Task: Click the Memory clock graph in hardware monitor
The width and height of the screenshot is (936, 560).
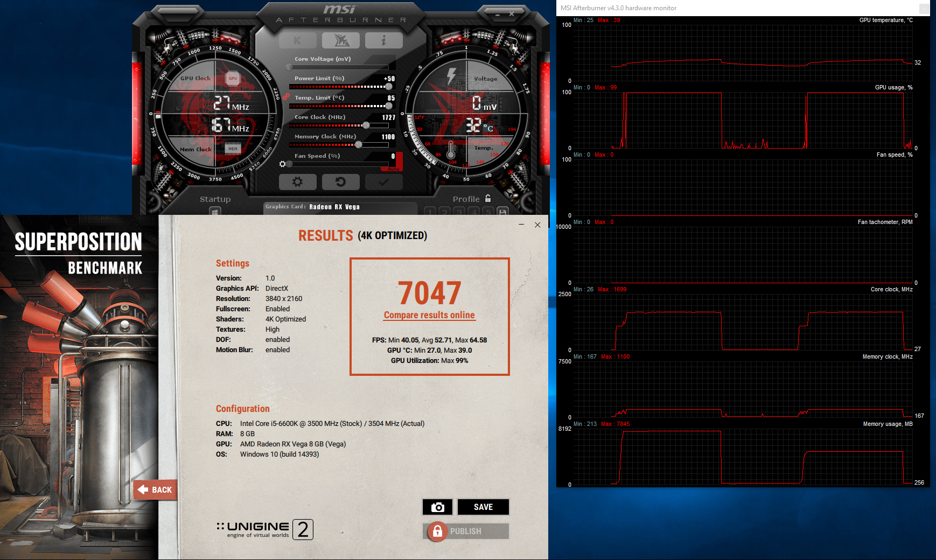Action: click(x=743, y=389)
